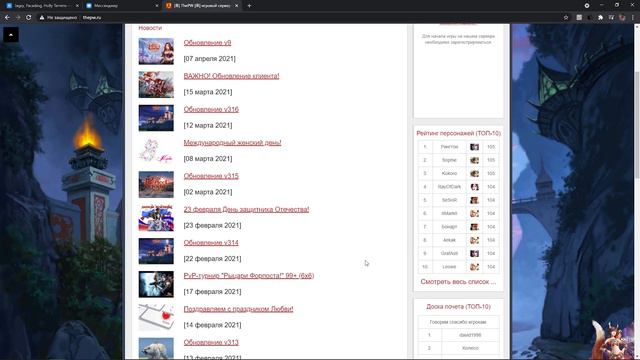Screen dimensions: 640x360
Task: Open the Поздравляем с праздником Любви! link
Action: point(238,309)
